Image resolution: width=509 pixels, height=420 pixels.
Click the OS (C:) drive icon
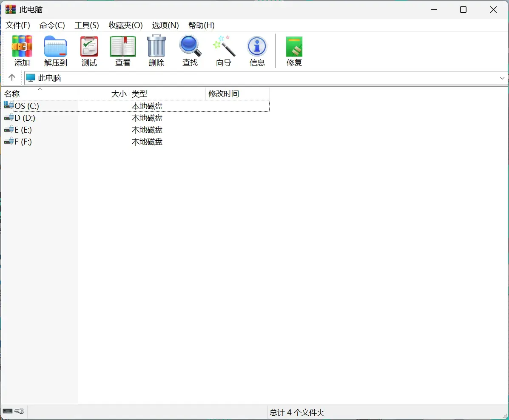pos(9,105)
